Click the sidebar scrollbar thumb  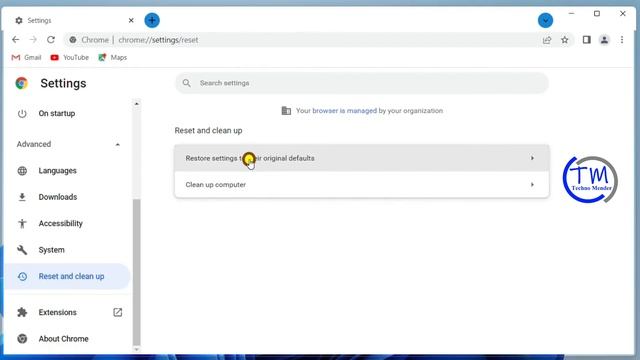(136, 272)
